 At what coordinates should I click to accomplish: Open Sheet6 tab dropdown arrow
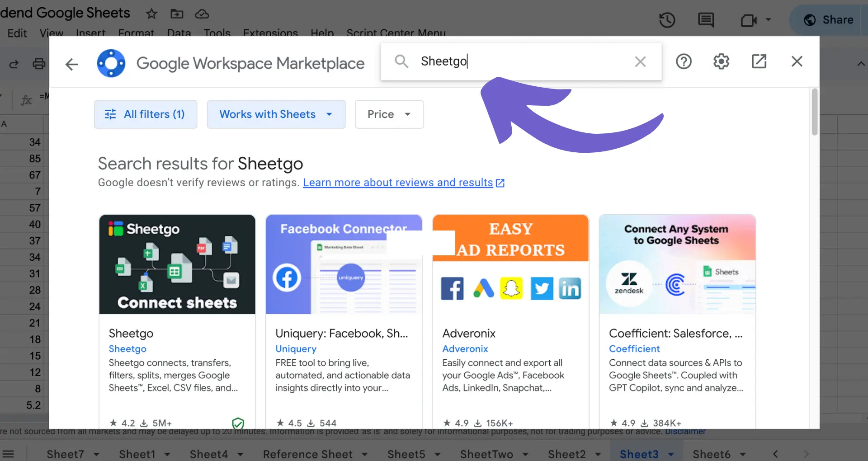point(742,454)
